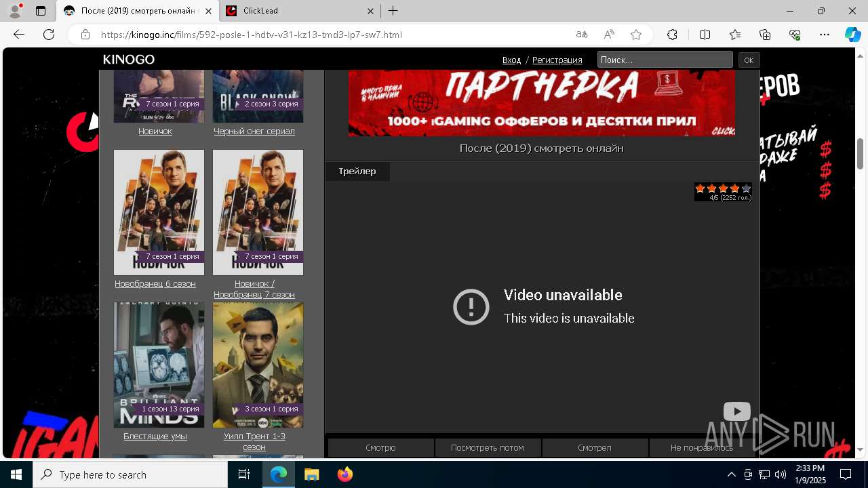Click the address bar URL
Image resolution: width=868 pixels, height=488 pixels.
click(252, 35)
